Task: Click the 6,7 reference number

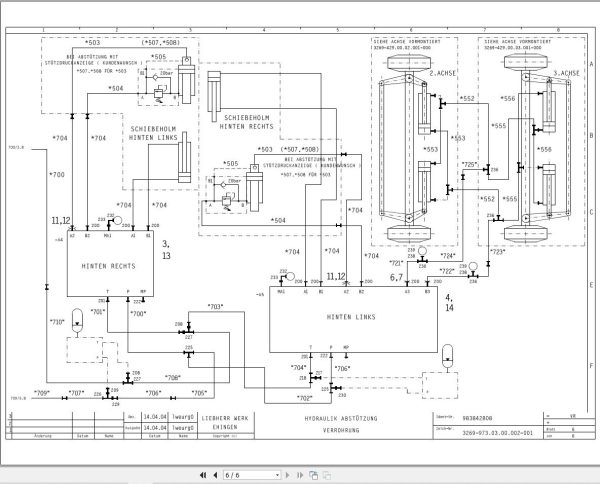Action: (396, 278)
